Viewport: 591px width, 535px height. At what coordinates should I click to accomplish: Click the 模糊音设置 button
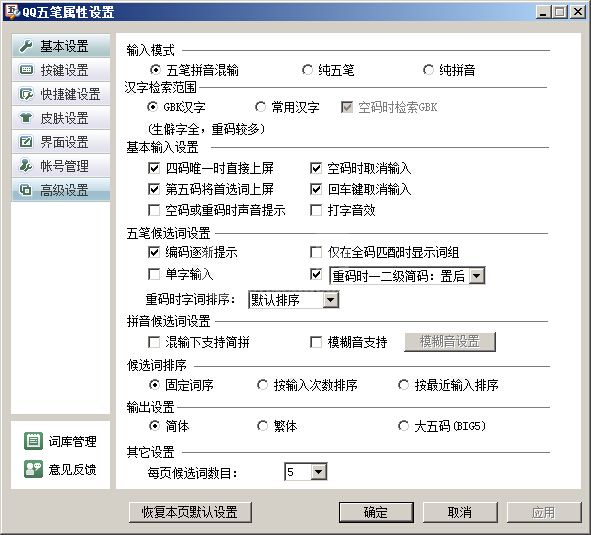[x=450, y=342]
